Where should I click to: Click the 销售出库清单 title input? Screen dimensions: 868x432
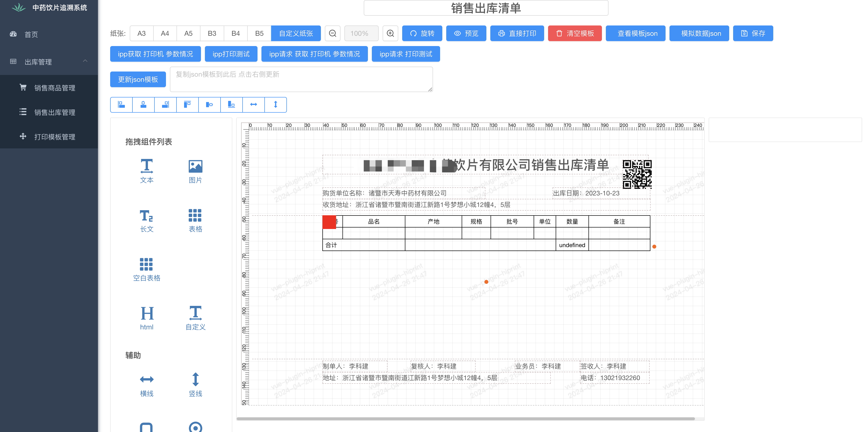click(x=486, y=8)
